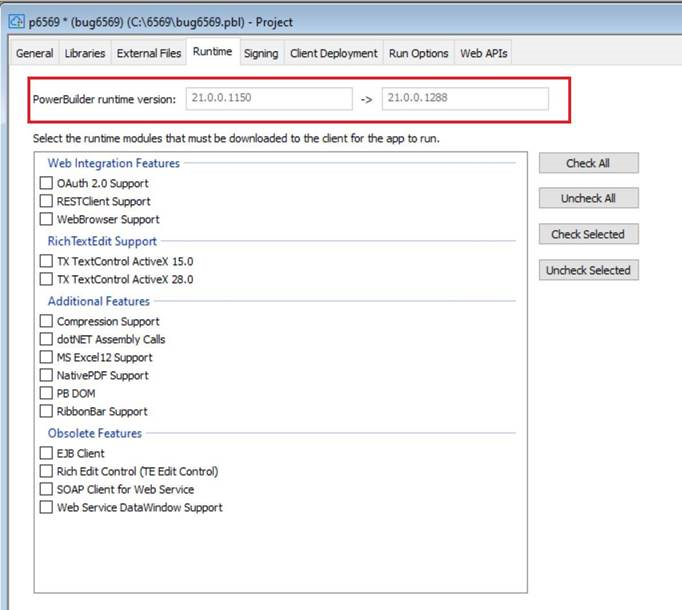Select NativePDF Support checkbox
Screen dimensions: 682x610
coord(46,375)
